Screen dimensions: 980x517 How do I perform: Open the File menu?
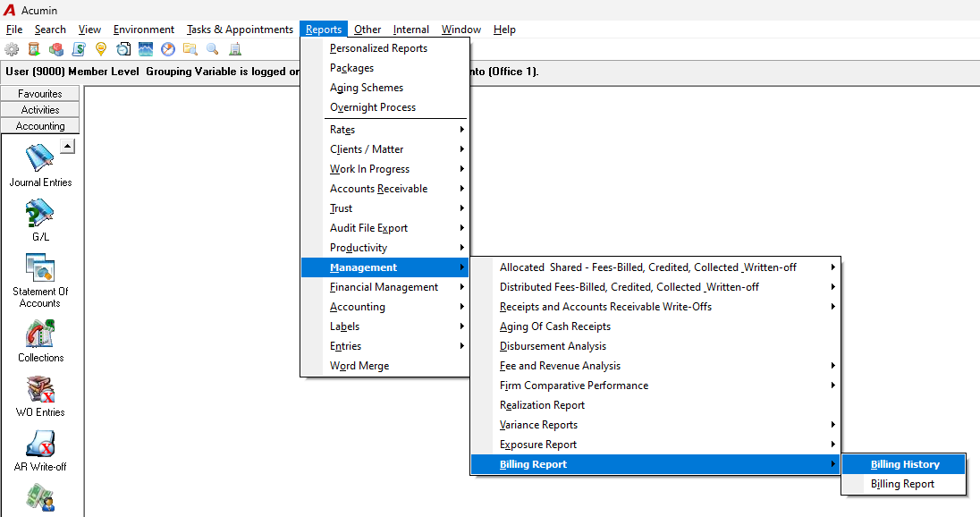(x=14, y=30)
